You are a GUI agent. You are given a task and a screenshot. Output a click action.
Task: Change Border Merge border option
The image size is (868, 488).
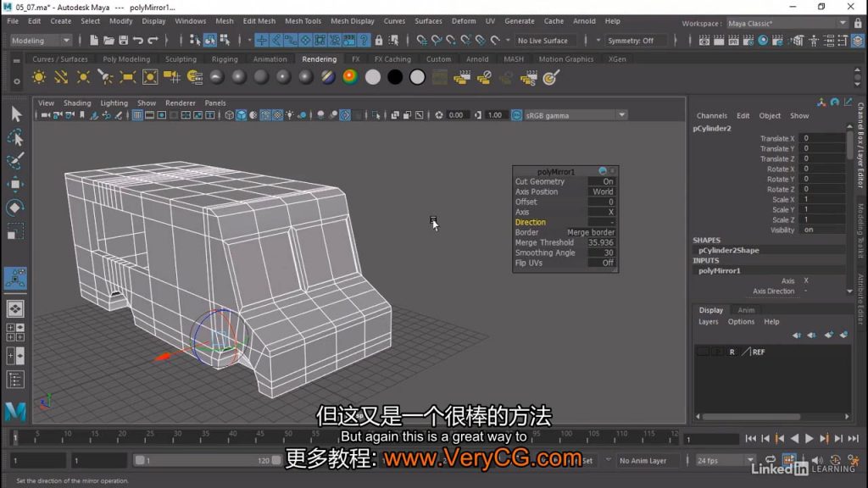[x=590, y=232]
